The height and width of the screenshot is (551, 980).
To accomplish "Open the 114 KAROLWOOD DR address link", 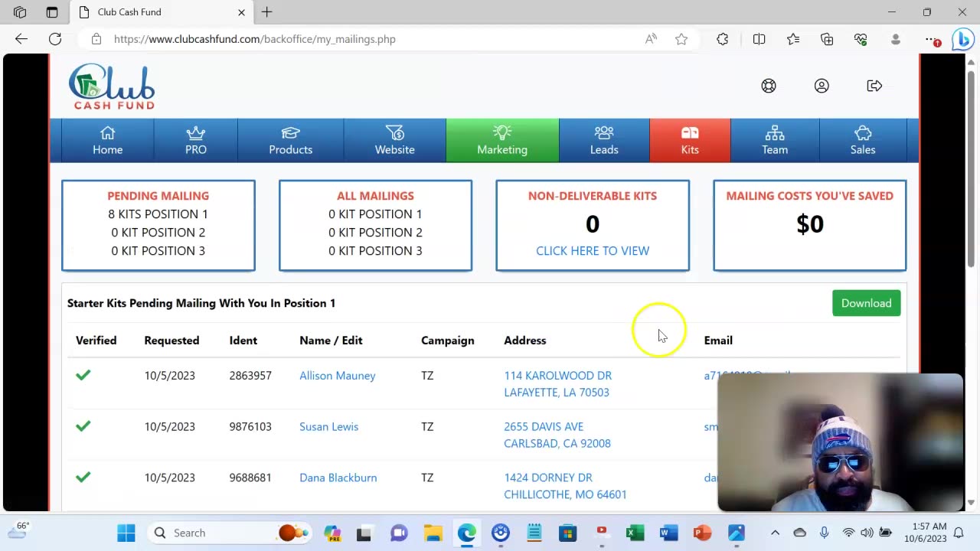I will [x=557, y=384].
